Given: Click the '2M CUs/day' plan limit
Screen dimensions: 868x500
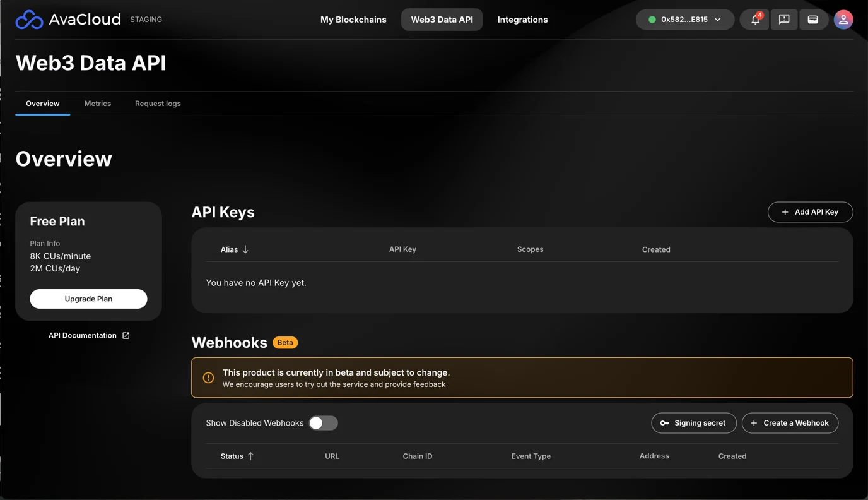Looking at the screenshot, I should 55,268.
